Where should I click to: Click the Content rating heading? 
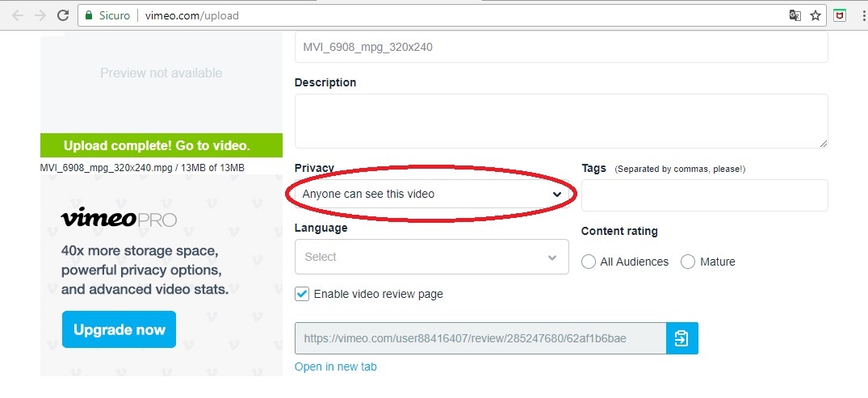coord(619,232)
